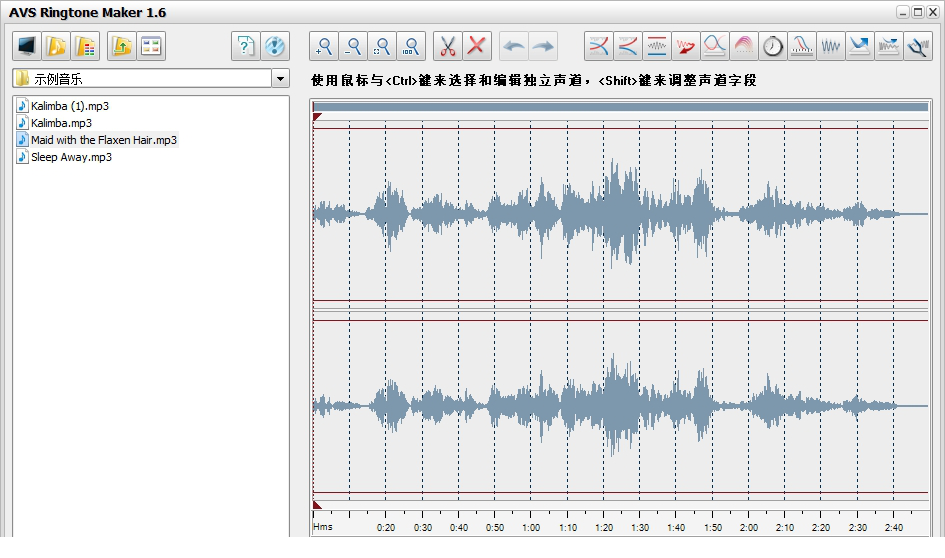Screen dimensions: 945x558
Task: Select Sleep Away.mp3 in file list
Action: point(64,157)
